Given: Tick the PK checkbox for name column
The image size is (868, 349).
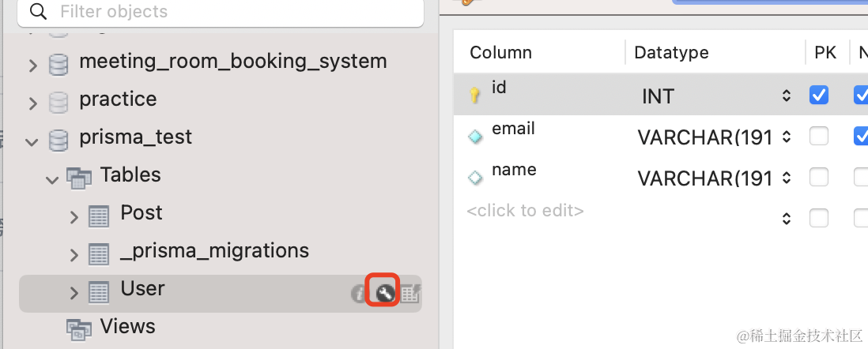Looking at the screenshot, I should click(x=819, y=178).
